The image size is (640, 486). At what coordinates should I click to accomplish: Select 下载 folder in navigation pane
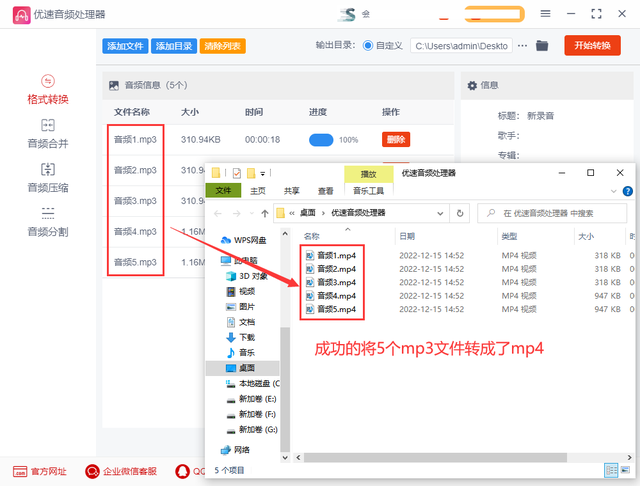coord(241,337)
